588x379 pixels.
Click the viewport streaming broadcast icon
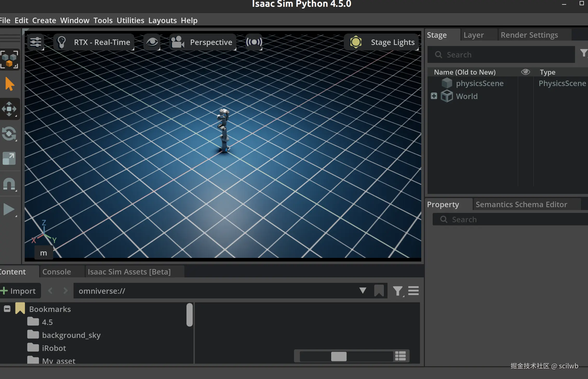(254, 42)
